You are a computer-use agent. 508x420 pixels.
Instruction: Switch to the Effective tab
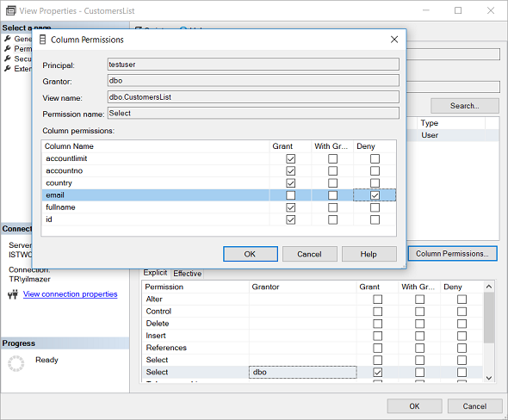pyautogui.click(x=187, y=274)
